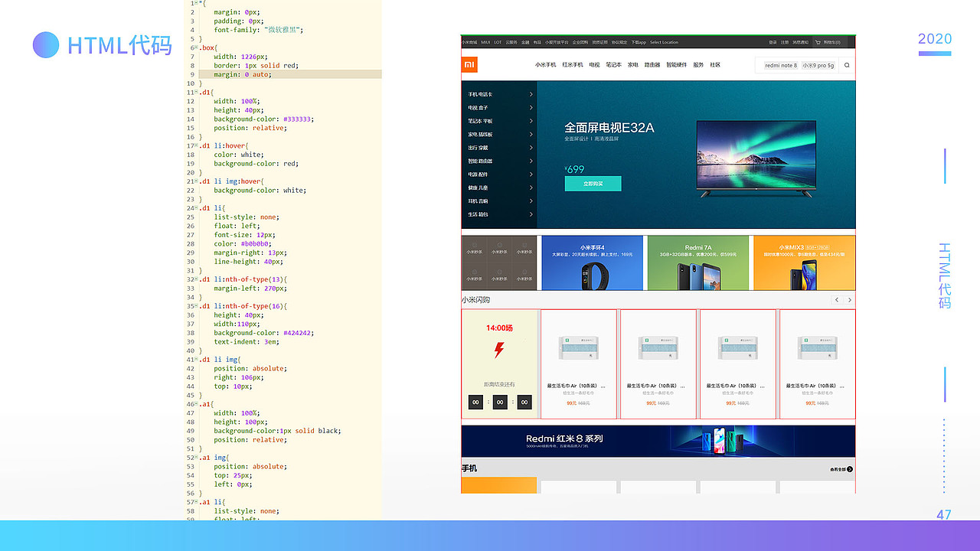Image resolution: width=980 pixels, height=551 pixels.
Task: Open the 电视 nav menu item
Action: click(x=594, y=65)
